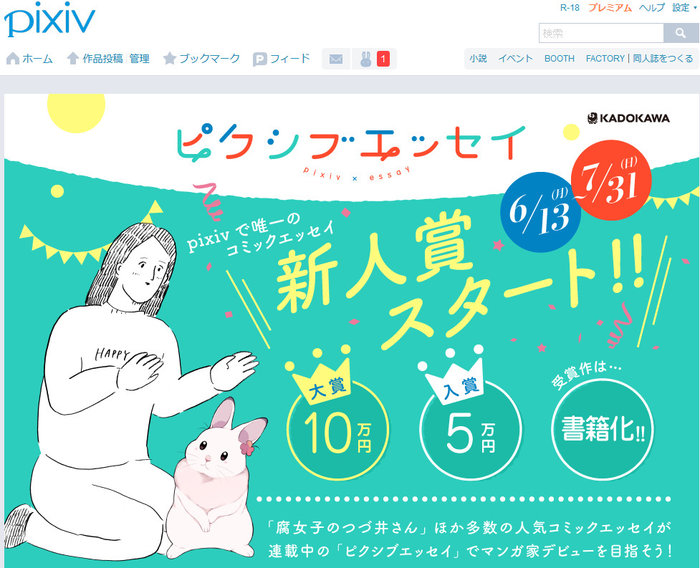Open the ヘルプ link
The height and width of the screenshot is (568, 700).
[x=652, y=8]
